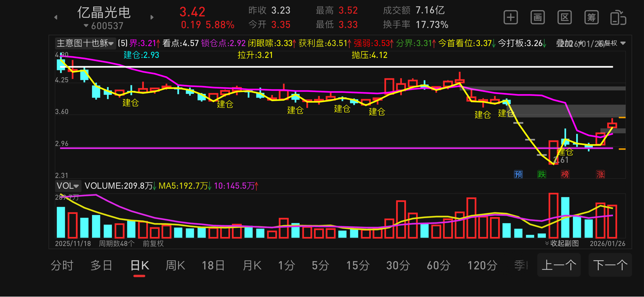Tap the 成交额 7.16亿 value
This screenshot has height=297, width=644.
(414, 10)
